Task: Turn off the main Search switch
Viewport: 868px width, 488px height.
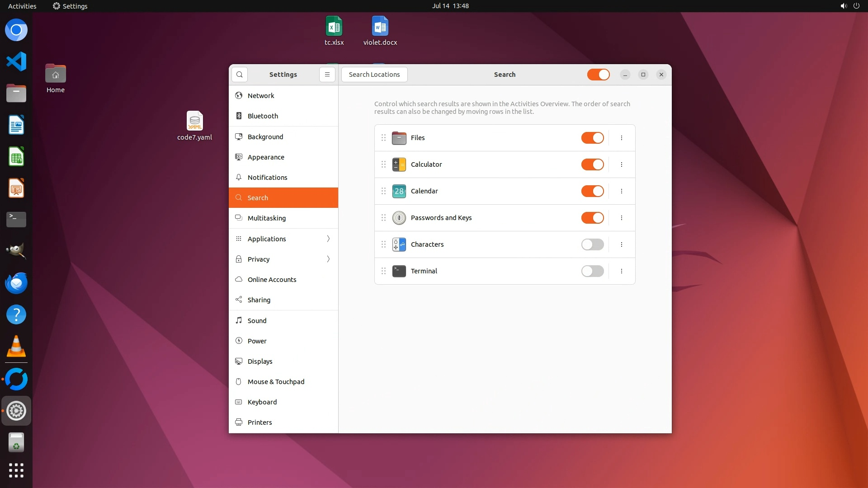Action: [598, 75]
